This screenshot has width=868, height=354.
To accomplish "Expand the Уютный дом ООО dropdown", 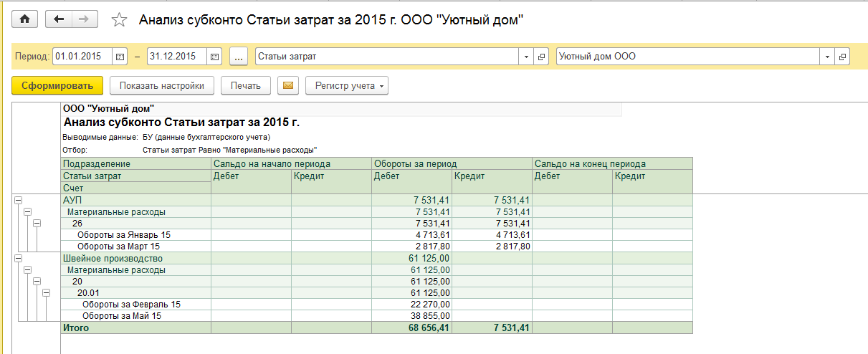I will 828,57.
